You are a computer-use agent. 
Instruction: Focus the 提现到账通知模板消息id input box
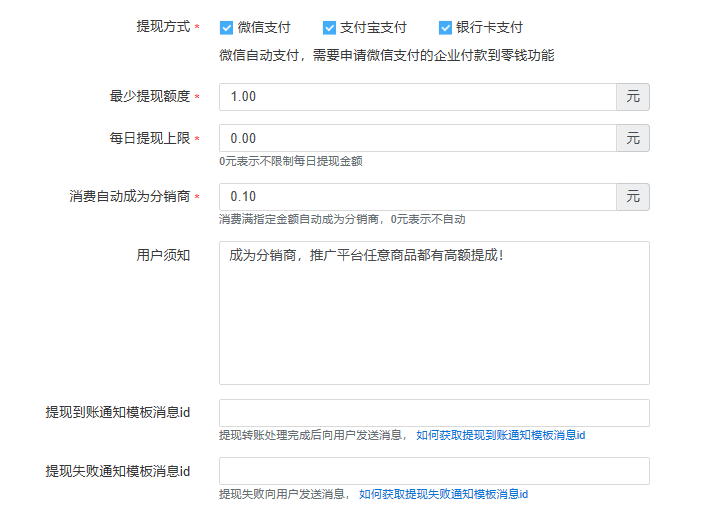[434, 413]
